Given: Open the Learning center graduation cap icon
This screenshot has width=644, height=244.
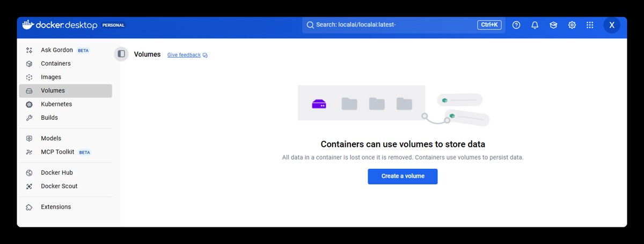Looking at the screenshot, I should point(553,25).
